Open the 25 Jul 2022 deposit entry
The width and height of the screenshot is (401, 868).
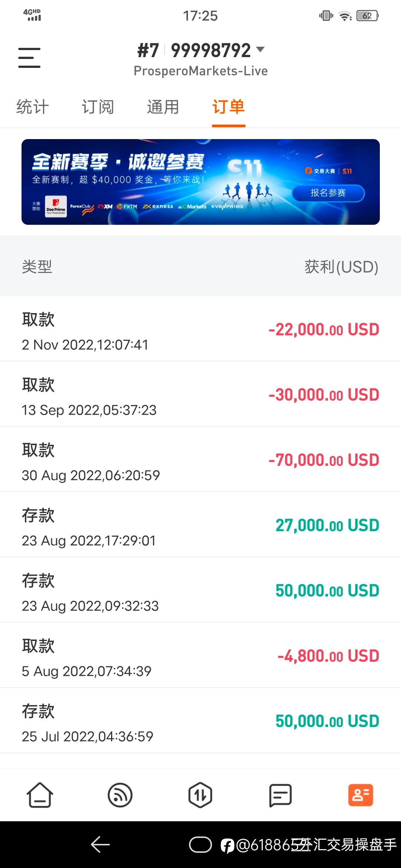[200, 721]
